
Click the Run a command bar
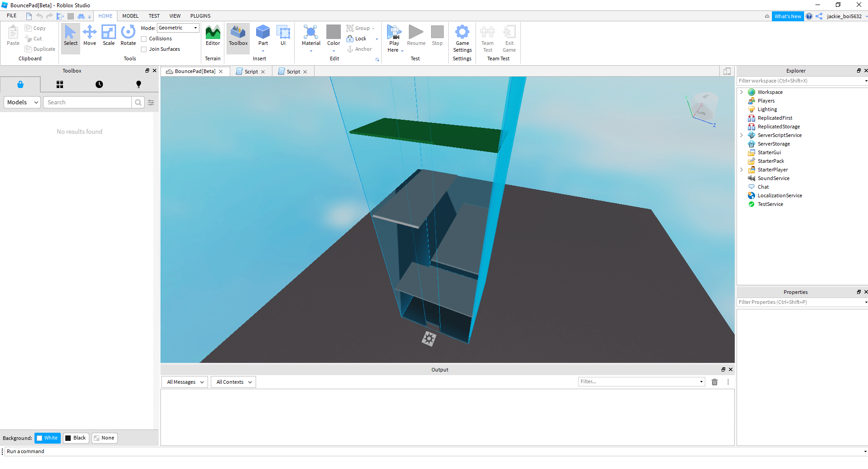(x=91, y=451)
